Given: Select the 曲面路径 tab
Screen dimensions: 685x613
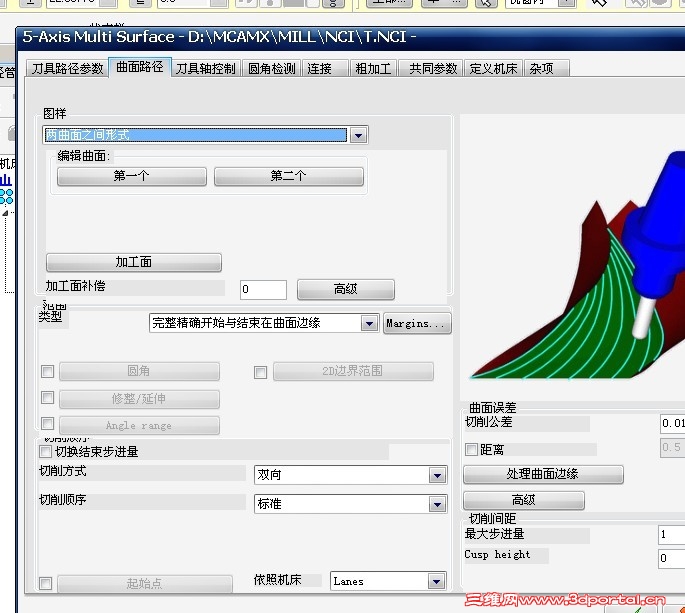Looking at the screenshot, I should (x=140, y=67).
